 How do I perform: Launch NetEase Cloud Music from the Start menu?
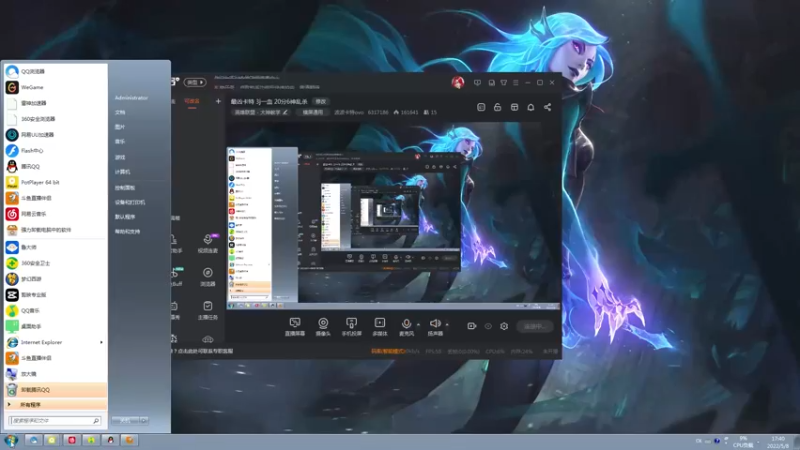coord(55,214)
